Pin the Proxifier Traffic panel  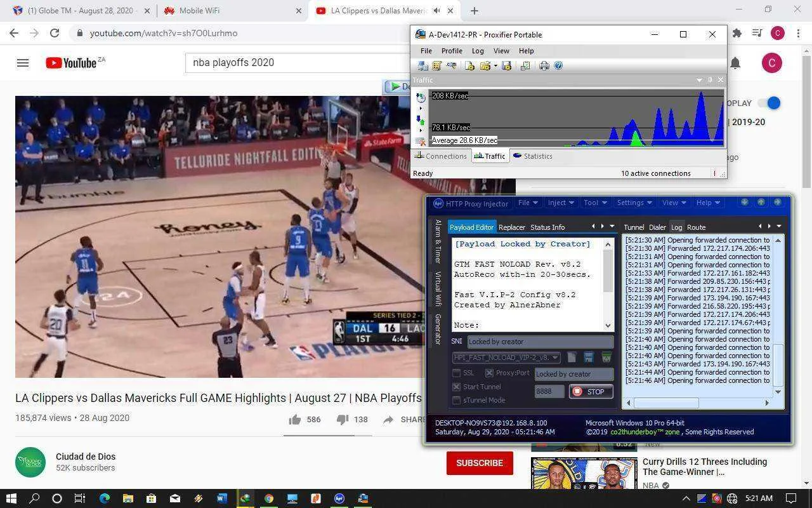709,80
